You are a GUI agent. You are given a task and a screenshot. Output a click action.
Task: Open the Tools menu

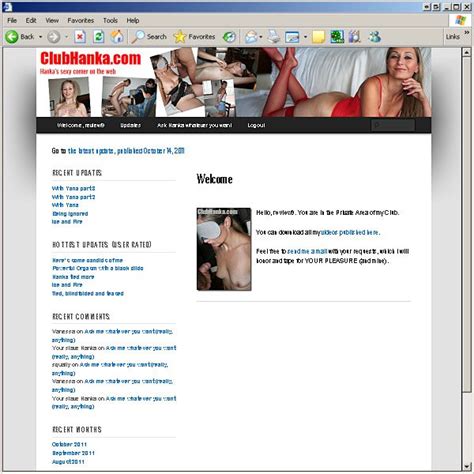tap(110, 20)
